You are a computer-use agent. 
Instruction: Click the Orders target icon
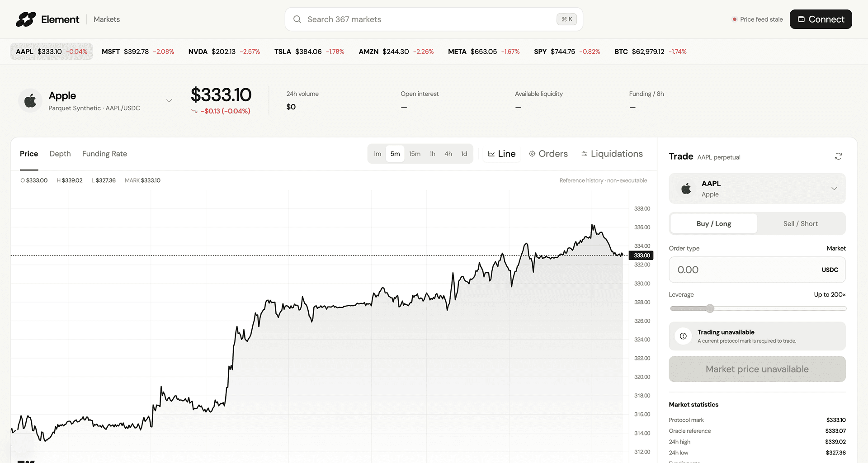pyautogui.click(x=532, y=154)
